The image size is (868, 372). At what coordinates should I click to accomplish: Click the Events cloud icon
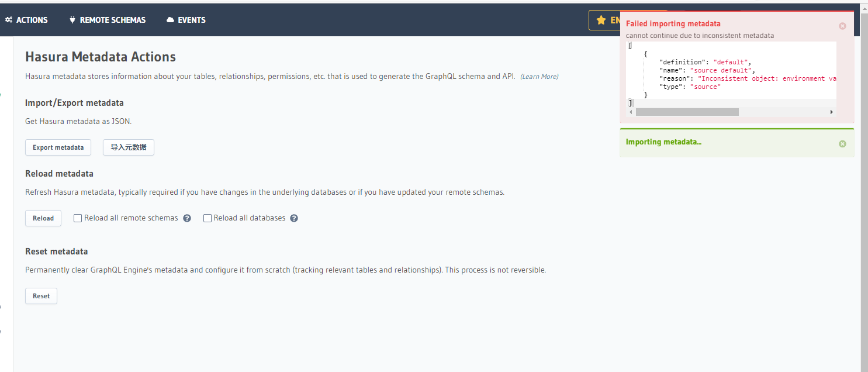(171, 20)
